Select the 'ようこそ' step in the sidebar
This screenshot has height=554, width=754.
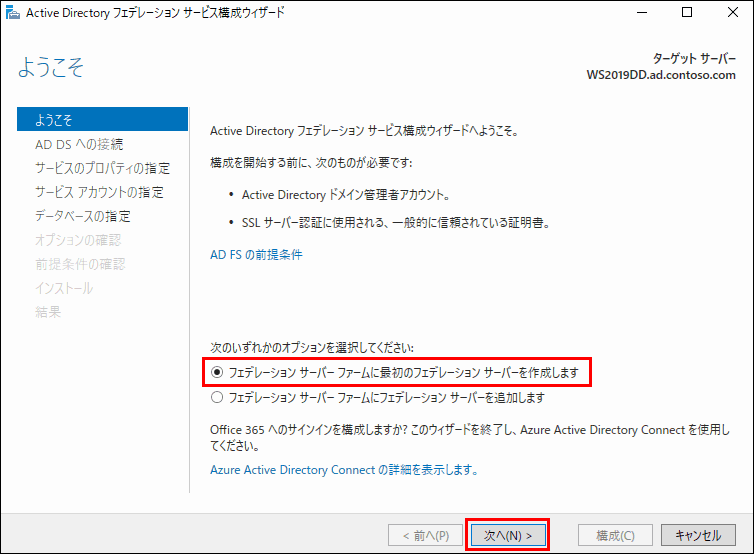coord(102,119)
